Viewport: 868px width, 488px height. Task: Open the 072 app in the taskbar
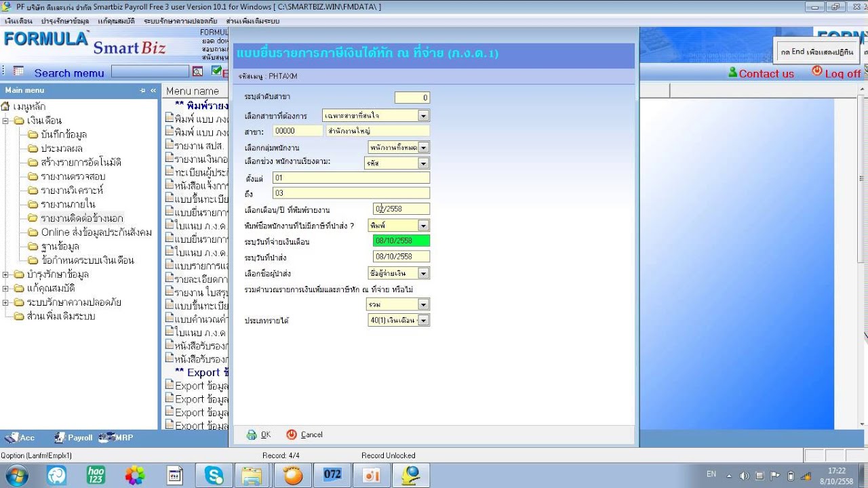332,474
